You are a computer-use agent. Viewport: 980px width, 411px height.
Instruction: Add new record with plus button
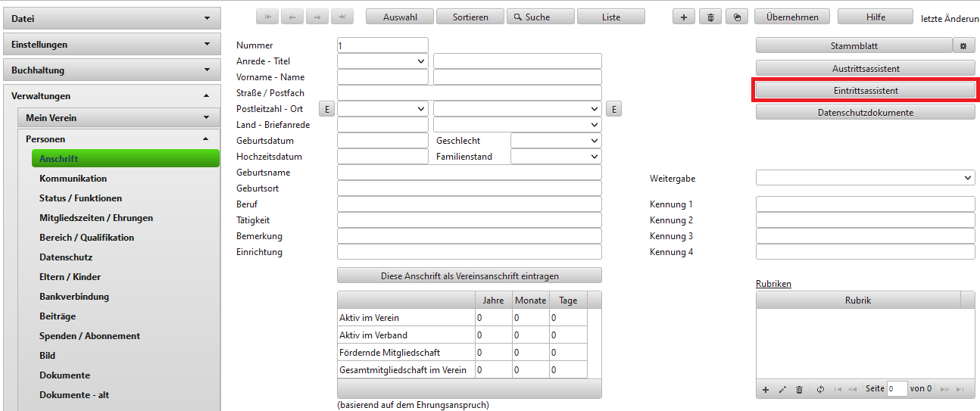coord(684,17)
